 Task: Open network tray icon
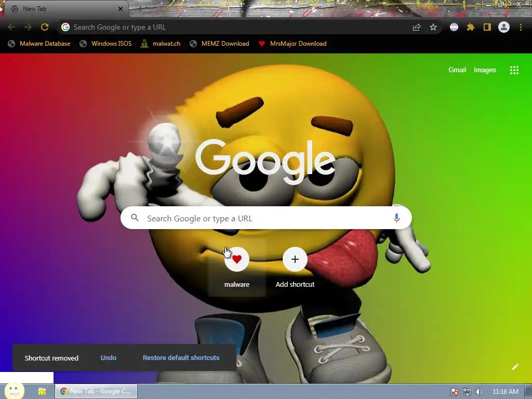(467, 392)
